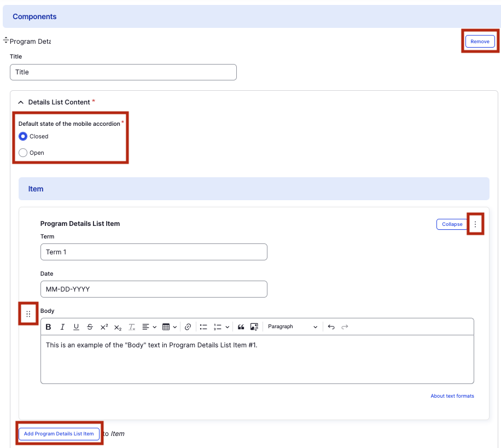Apply strikethrough formatting

click(90, 327)
